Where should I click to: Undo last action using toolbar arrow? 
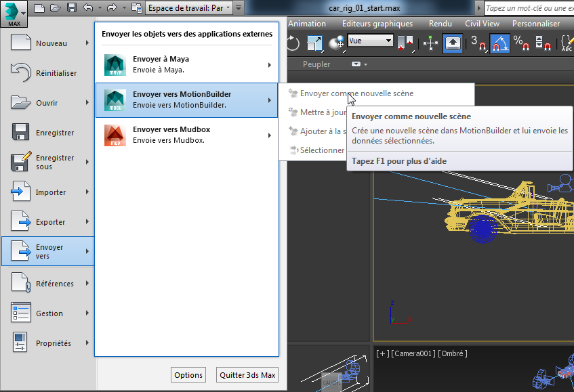pyautogui.click(x=88, y=7)
